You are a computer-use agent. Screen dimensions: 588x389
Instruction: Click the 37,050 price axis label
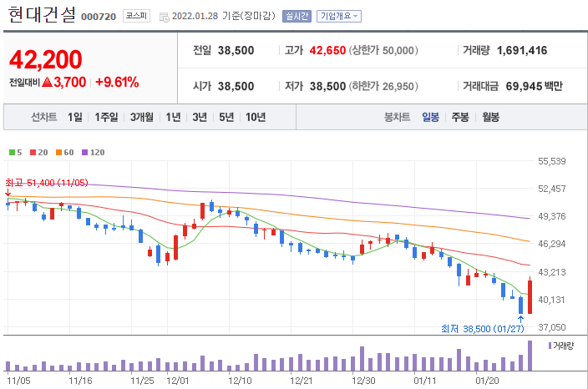click(x=551, y=327)
